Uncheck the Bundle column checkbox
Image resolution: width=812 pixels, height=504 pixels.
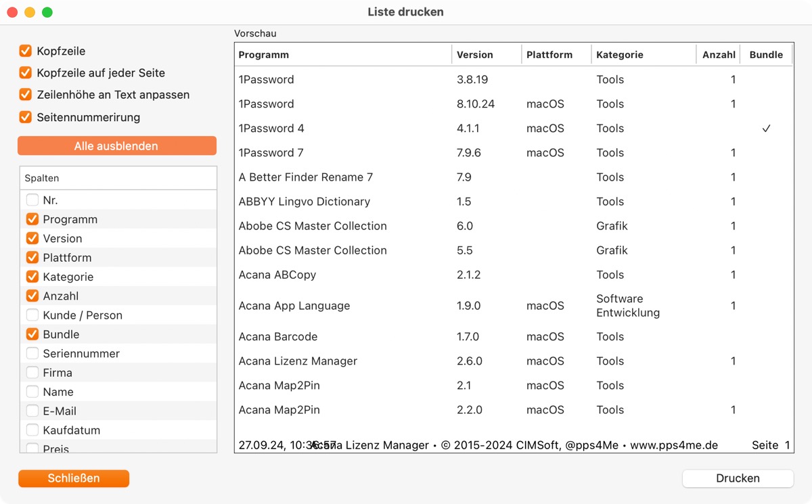(x=32, y=334)
